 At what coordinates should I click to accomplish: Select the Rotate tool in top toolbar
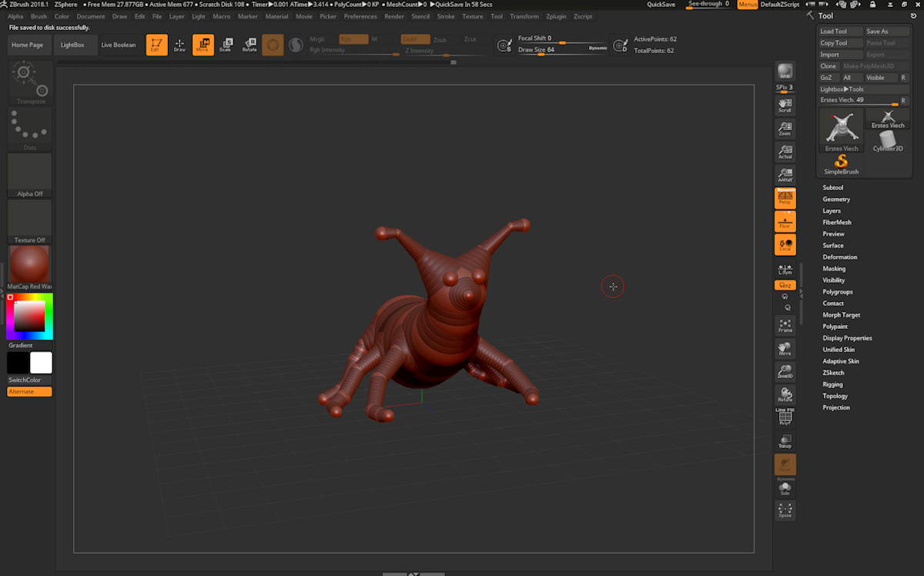pos(249,45)
